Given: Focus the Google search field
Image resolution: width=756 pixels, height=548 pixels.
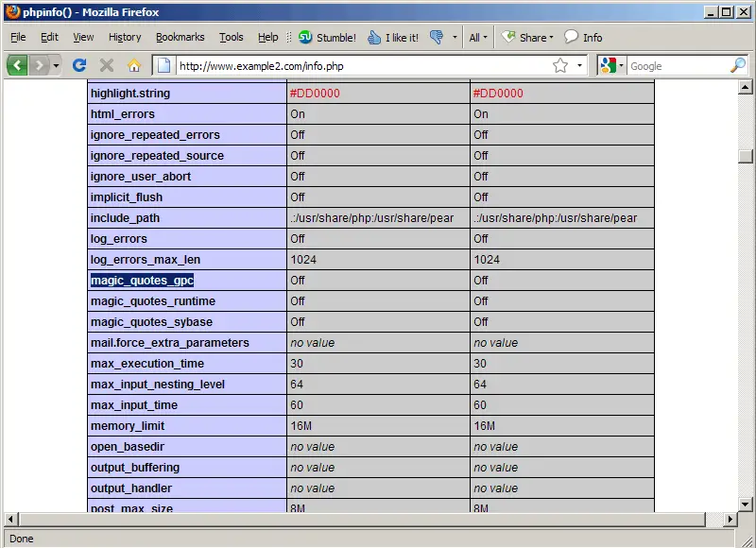Looking at the screenshot, I should 678,66.
